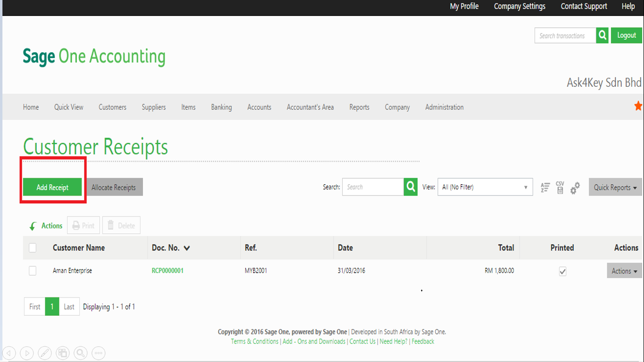Click the orange favourites star icon

coord(638,106)
